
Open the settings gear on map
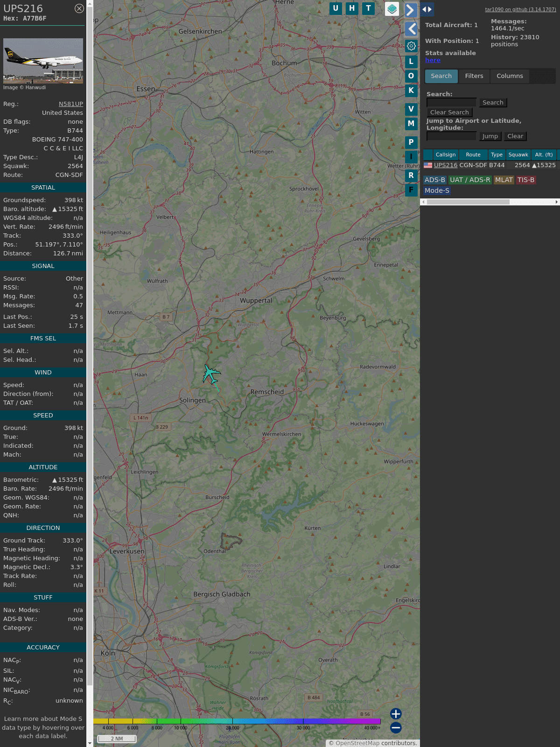click(411, 46)
